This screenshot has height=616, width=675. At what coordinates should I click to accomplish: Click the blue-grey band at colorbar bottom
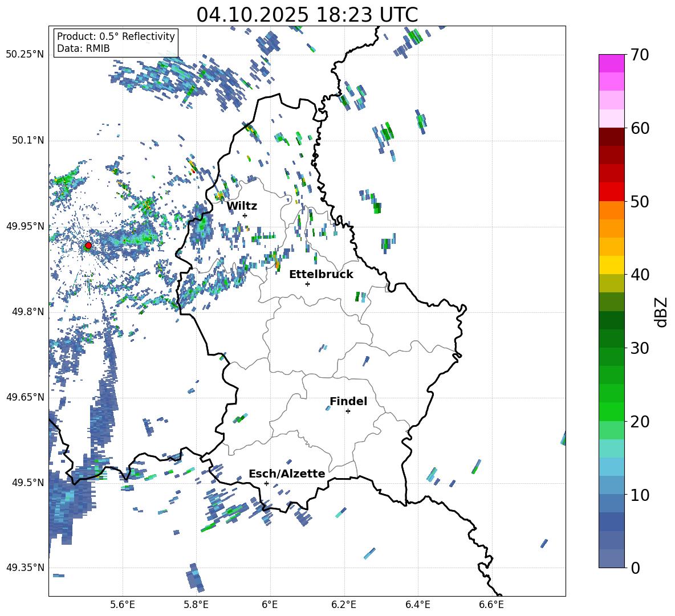coord(611,558)
